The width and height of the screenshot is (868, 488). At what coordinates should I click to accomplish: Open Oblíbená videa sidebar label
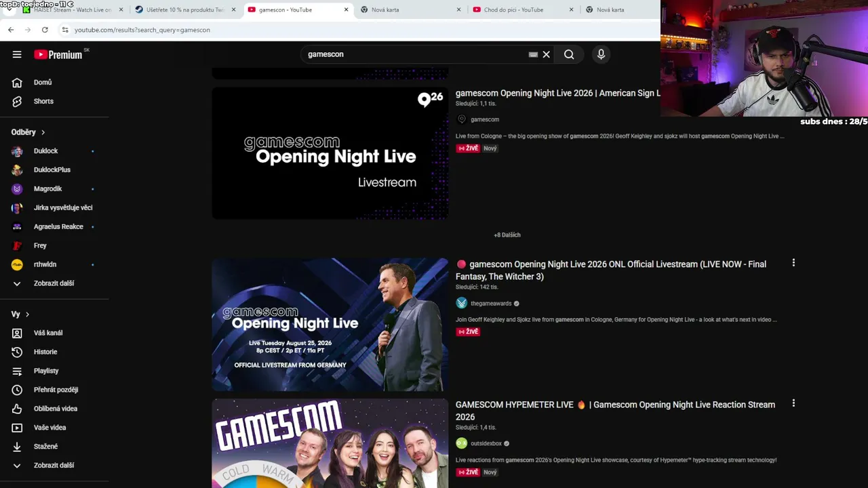[56, 409]
